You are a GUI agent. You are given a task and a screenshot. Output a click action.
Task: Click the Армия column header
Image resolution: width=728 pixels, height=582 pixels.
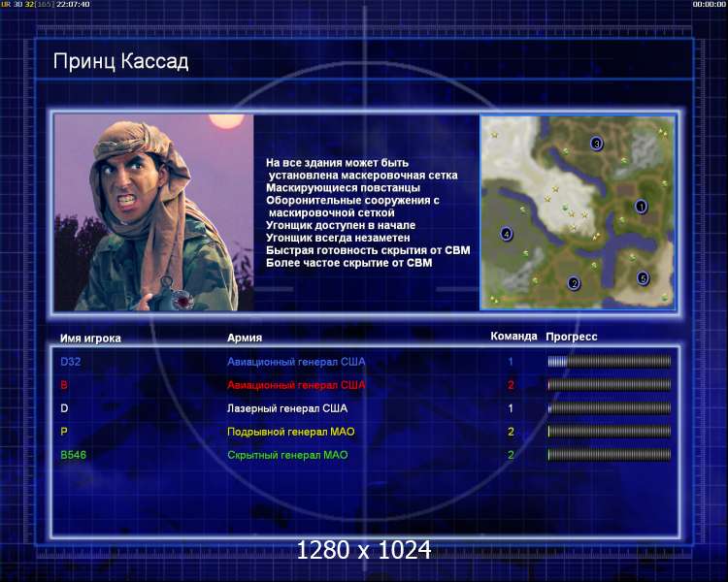pos(245,338)
